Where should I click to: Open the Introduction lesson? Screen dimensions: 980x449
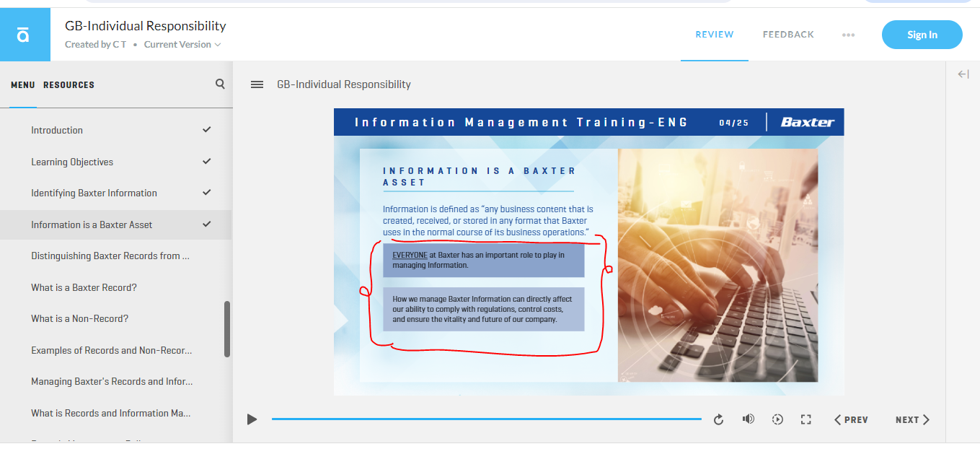point(115,130)
